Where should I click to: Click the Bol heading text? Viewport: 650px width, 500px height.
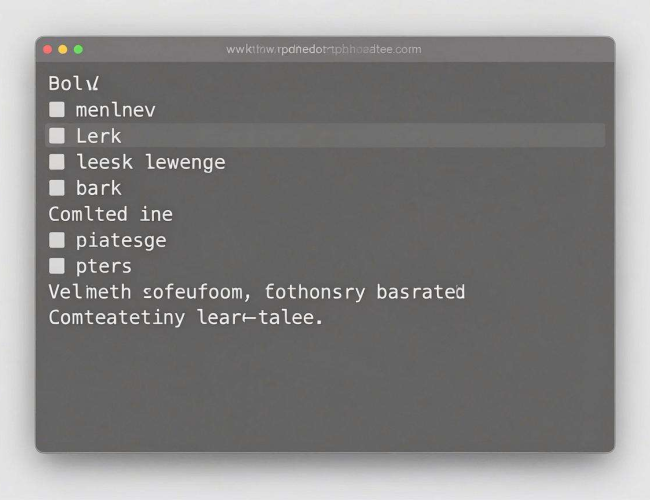[x=74, y=83]
